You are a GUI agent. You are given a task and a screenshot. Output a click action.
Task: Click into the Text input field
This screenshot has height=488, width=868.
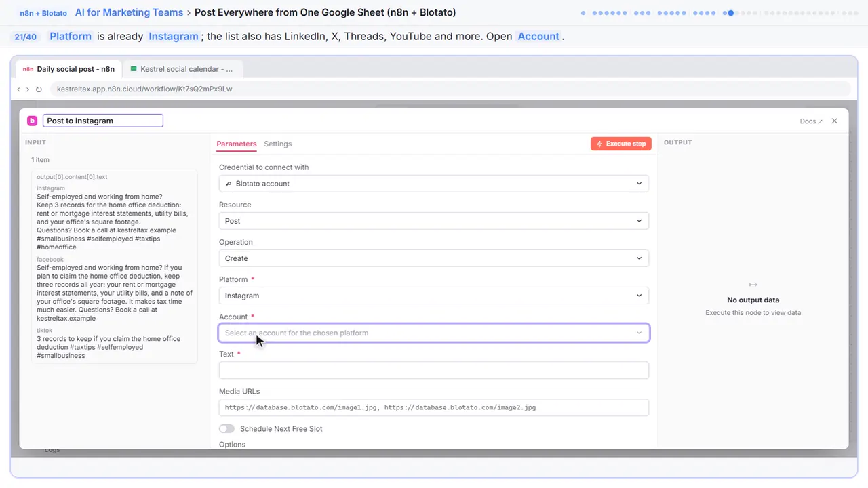pyautogui.click(x=434, y=370)
